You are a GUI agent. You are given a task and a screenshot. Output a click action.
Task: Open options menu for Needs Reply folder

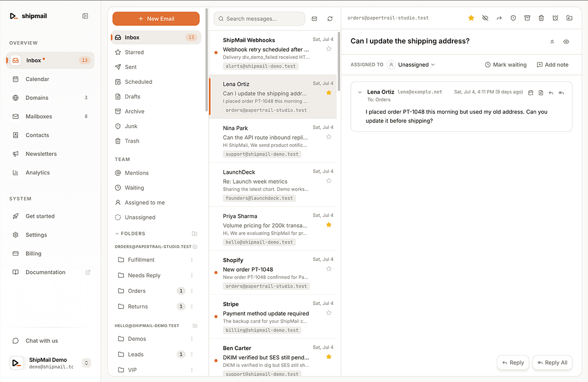[x=192, y=275]
